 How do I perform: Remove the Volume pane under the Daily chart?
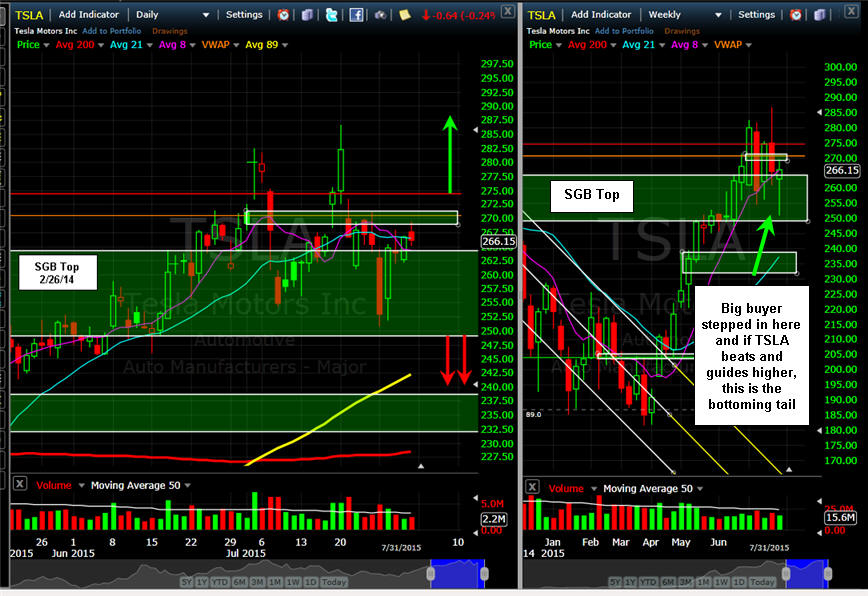(20, 484)
